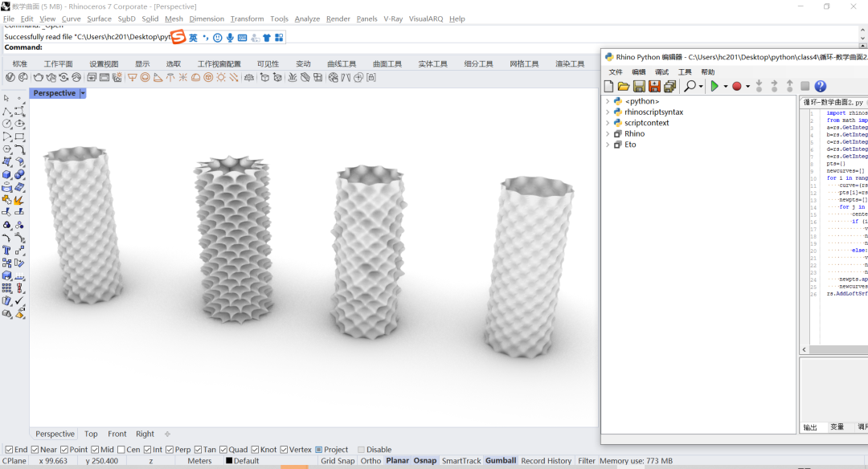Viewport: 868px width, 469px height.
Task: Click the black Default layer color swatch
Action: [228, 461]
